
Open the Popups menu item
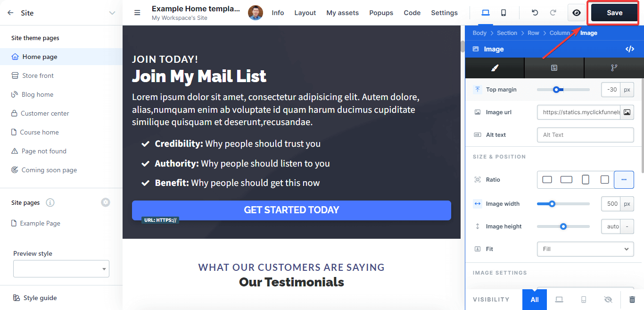tap(381, 13)
